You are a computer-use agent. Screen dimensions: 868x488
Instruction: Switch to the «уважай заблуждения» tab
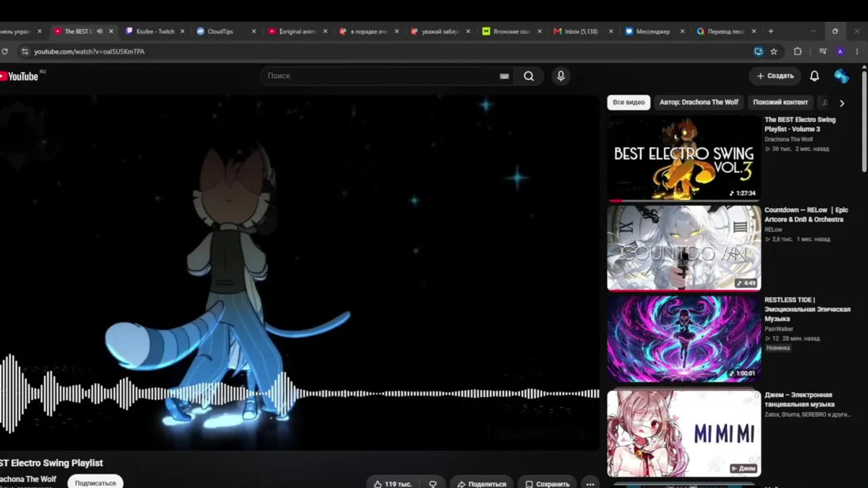tap(441, 31)
